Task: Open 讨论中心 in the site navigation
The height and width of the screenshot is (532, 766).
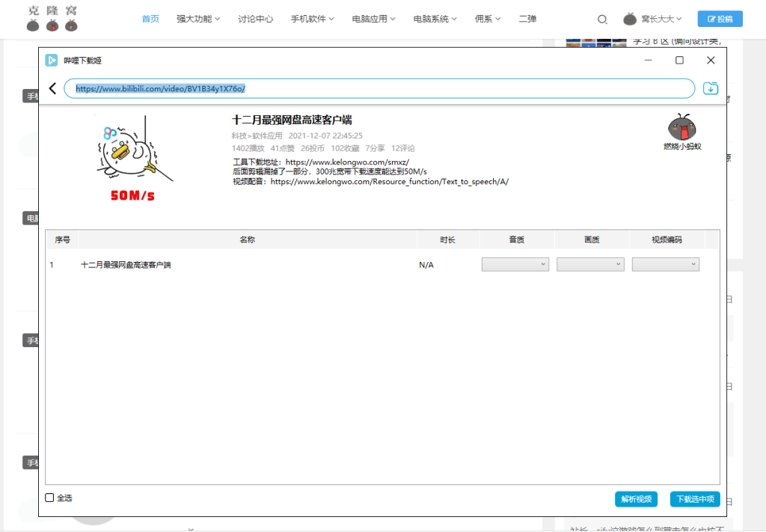Action: (256, 19)
